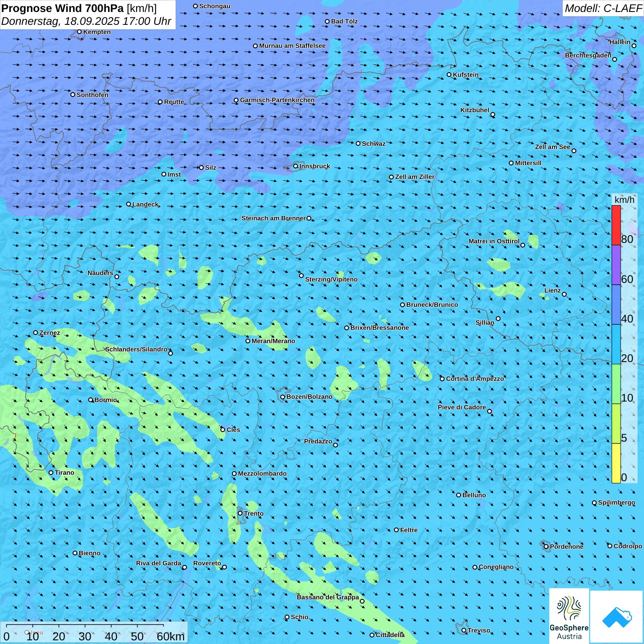
Task: Click the Sillian city label
Action: click(x=485, y=322)
